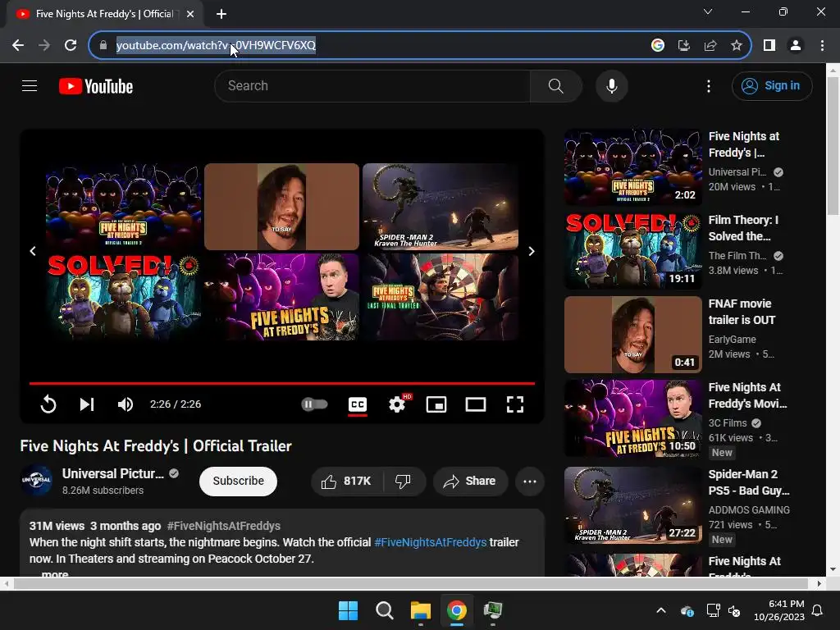Image resolution: width=840 pixels, height=630 pixels.
Task: Show next endscreen suggestions
Action: tap(532, 251)
